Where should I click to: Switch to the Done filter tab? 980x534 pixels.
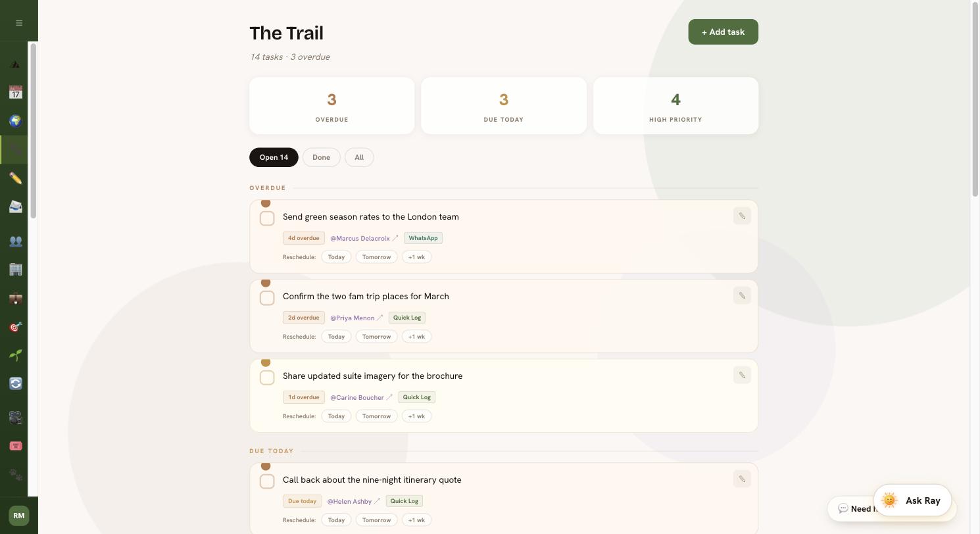(x=321, y=157)
